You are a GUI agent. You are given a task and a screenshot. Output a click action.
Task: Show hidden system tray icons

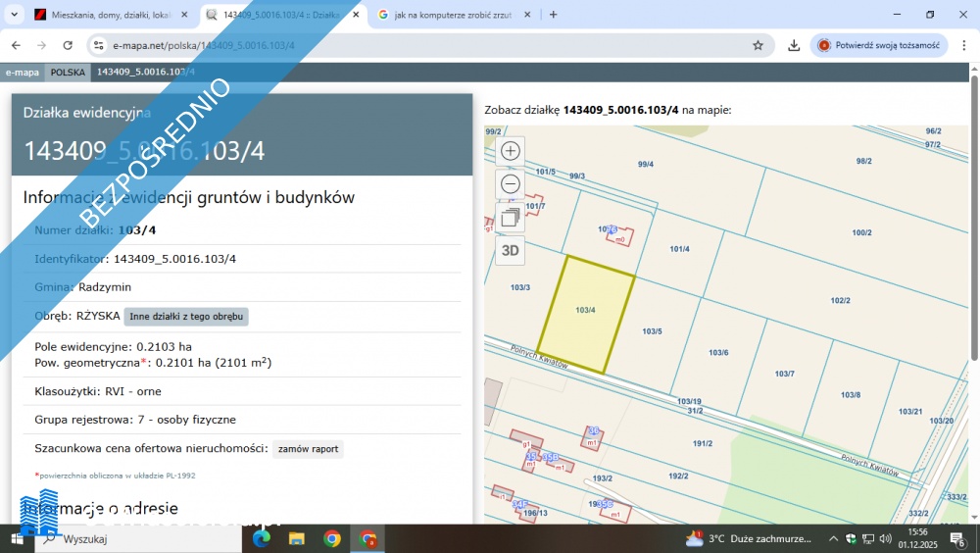coord(833,538)
